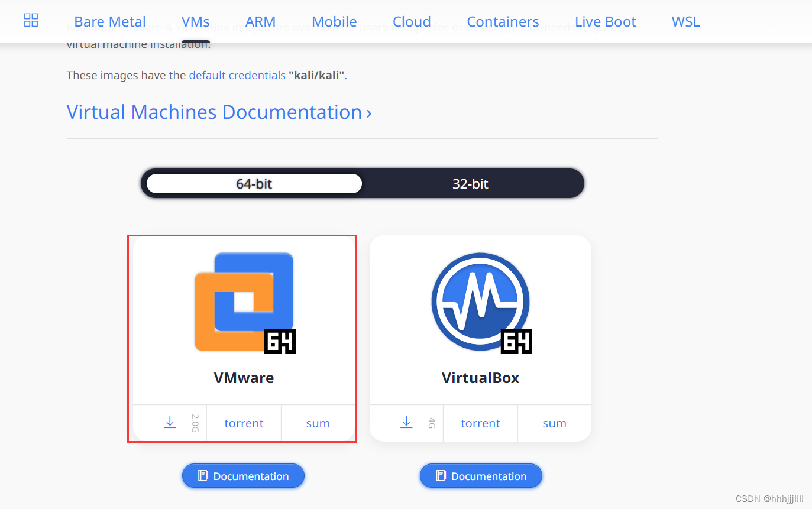Click the 64 badge on VMware logo
This screenshot has height=509, width=812.
pos(280,341)
